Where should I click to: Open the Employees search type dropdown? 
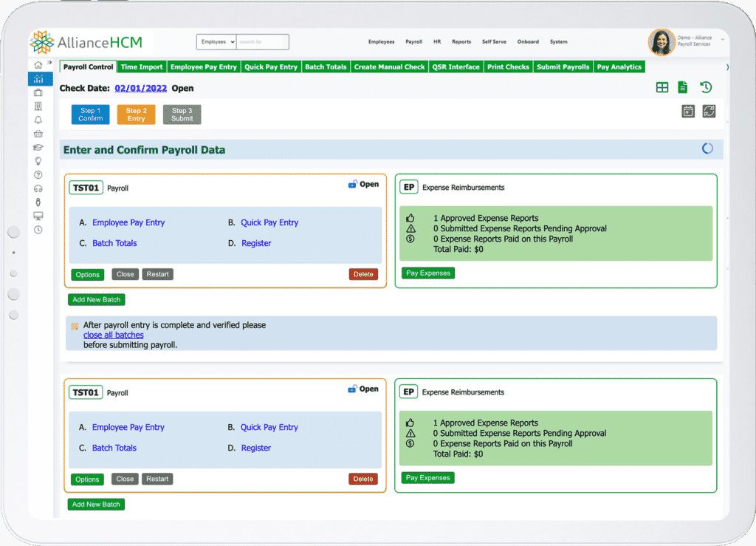(216, 42)
